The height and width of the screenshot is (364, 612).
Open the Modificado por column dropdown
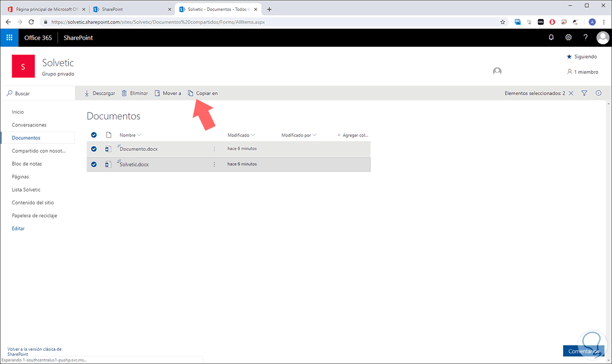(x=299, y=135)
